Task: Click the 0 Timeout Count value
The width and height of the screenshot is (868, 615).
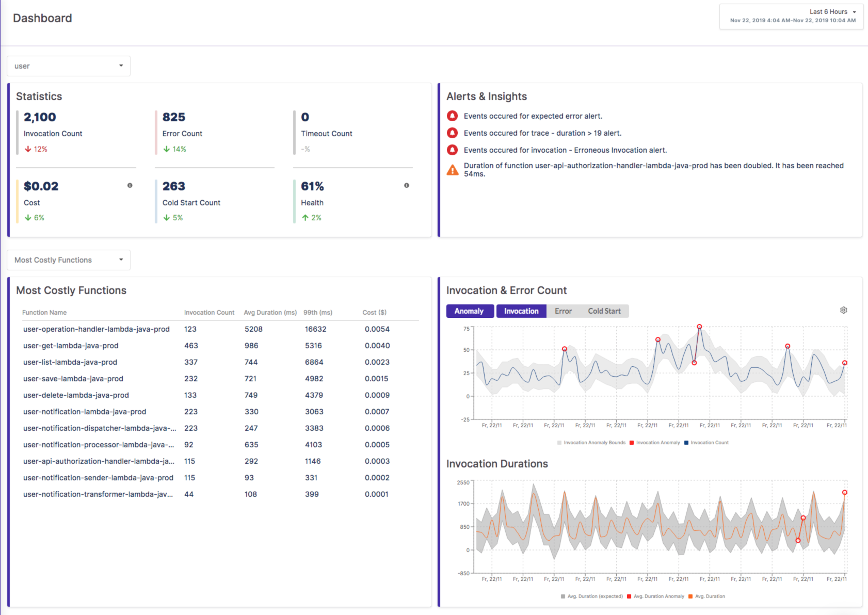Action: point(305,117)
